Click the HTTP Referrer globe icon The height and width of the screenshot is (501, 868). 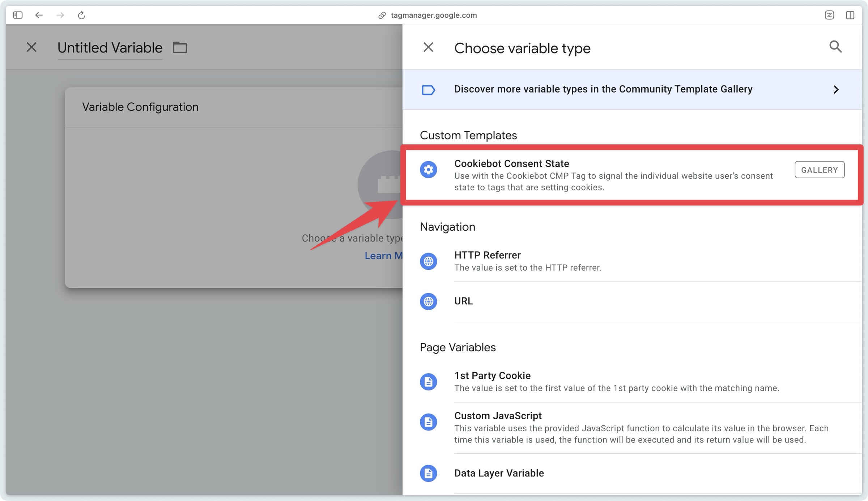[429, 261]
